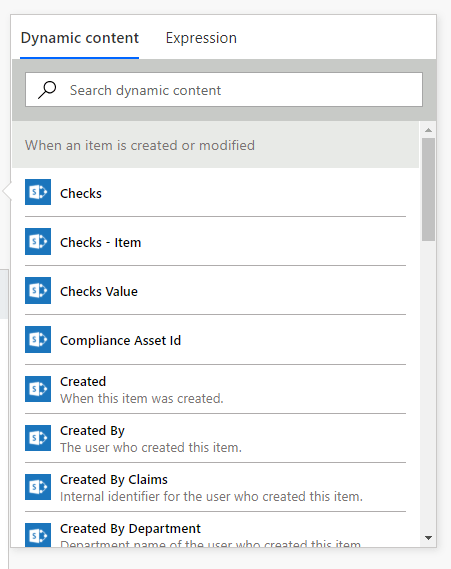Click the vertical scrollbar thumb
The width and height of the screenshot is (451, 569).
pos(429,189)
